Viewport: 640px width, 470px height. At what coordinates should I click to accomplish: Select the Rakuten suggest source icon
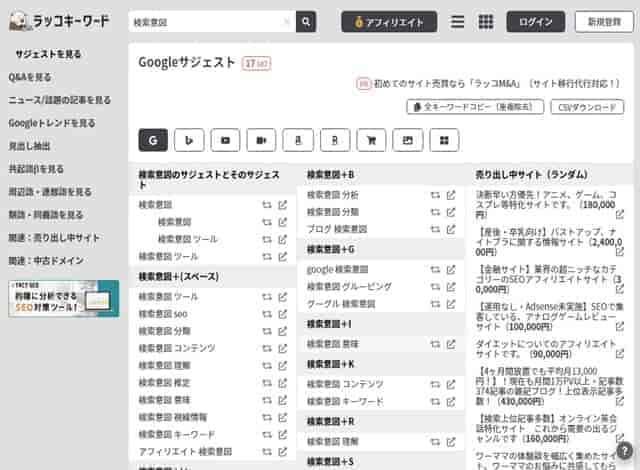point(335,140)
